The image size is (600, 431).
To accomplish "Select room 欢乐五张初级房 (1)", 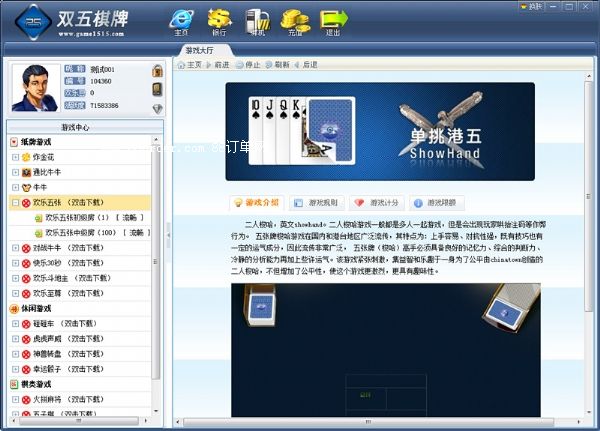I will coord(90,217).
